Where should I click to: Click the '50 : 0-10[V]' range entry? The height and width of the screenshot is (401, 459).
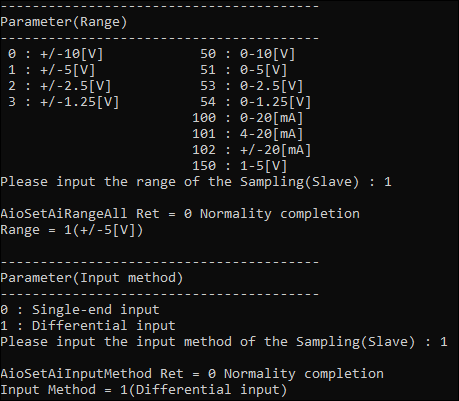pyautogui.click(x=248, y=54)
